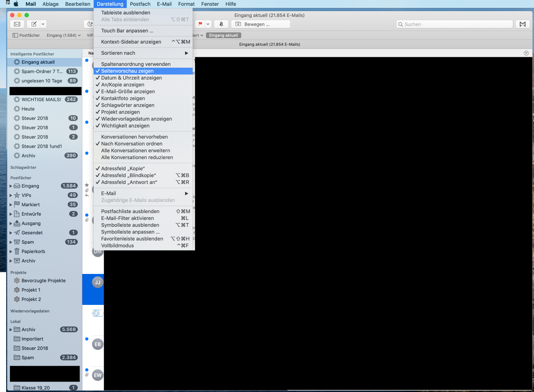Select the VIPs star mailbox
534x392 pixels.
pyautogui.click(x=45, y=195)
